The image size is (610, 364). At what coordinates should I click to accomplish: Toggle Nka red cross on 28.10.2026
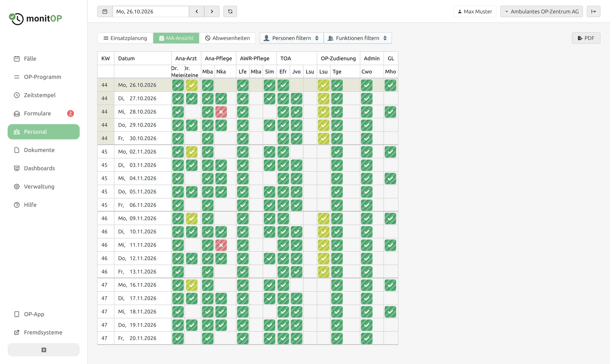[x=221, y=112]
